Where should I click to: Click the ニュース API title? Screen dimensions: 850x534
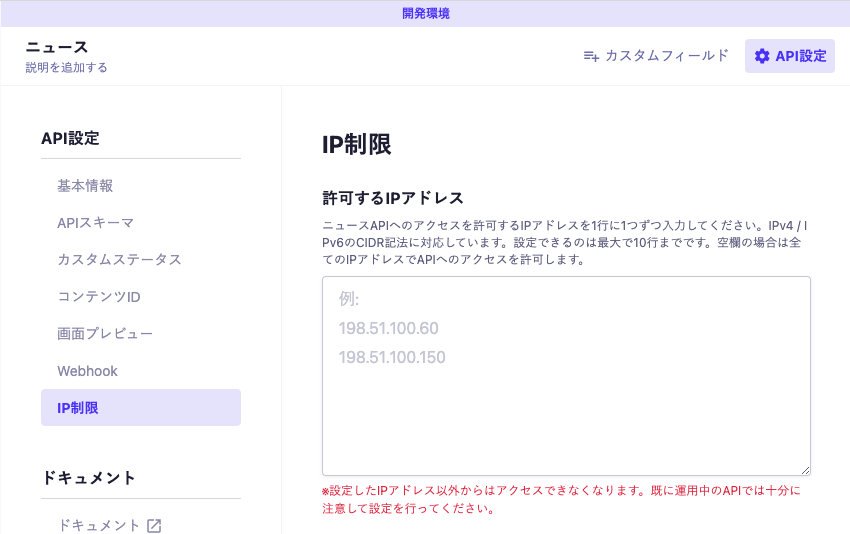[x=57, y=47]
